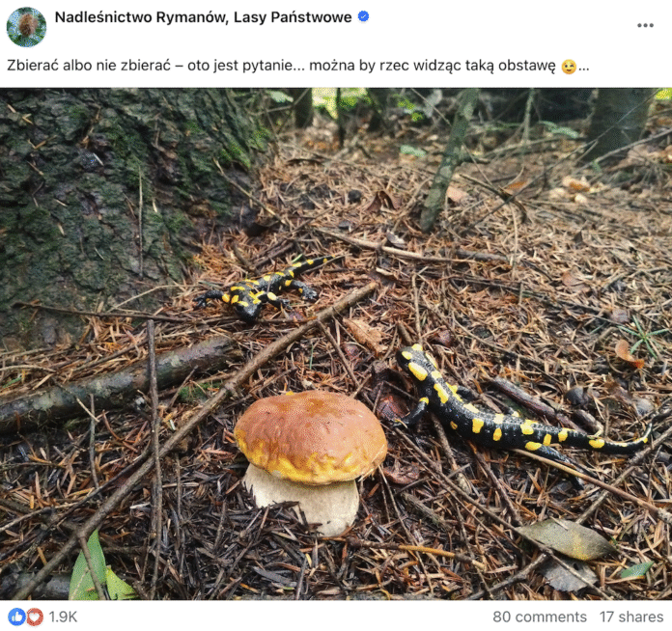Click the blue Like reaction icon

point(16,617)
